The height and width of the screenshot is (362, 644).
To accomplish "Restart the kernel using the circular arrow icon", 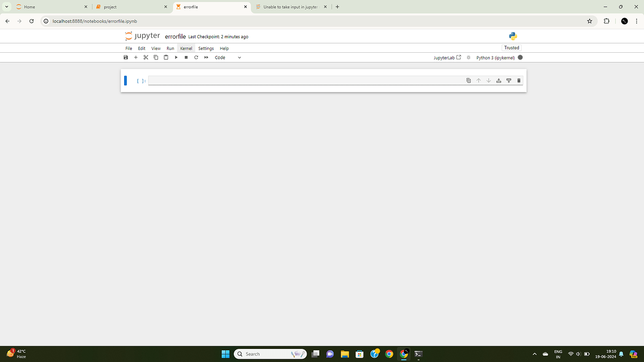I will point(196,57).
